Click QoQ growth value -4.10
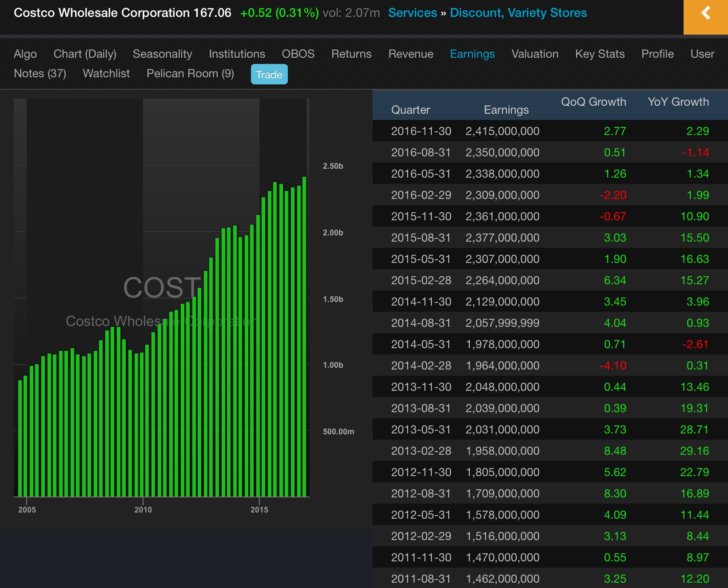The height and width of the screenshot is (588, 728). coord(613,366)
